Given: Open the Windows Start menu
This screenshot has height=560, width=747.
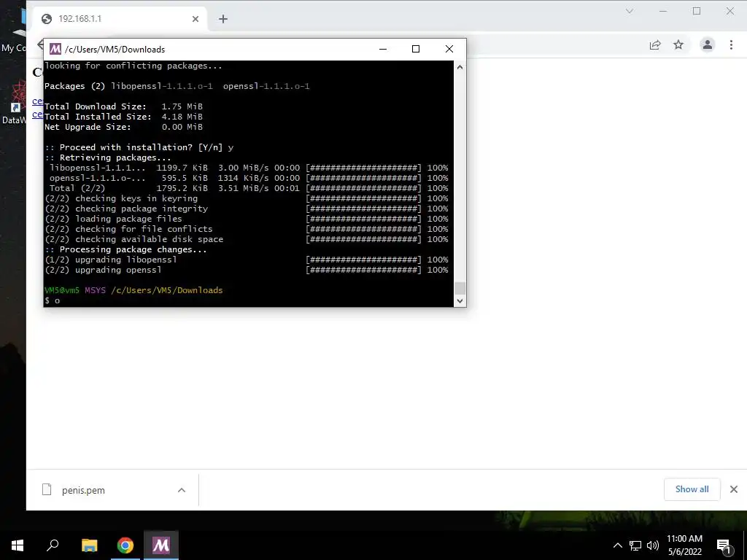Looking at the screenshot, I should (x=18, y=545).
